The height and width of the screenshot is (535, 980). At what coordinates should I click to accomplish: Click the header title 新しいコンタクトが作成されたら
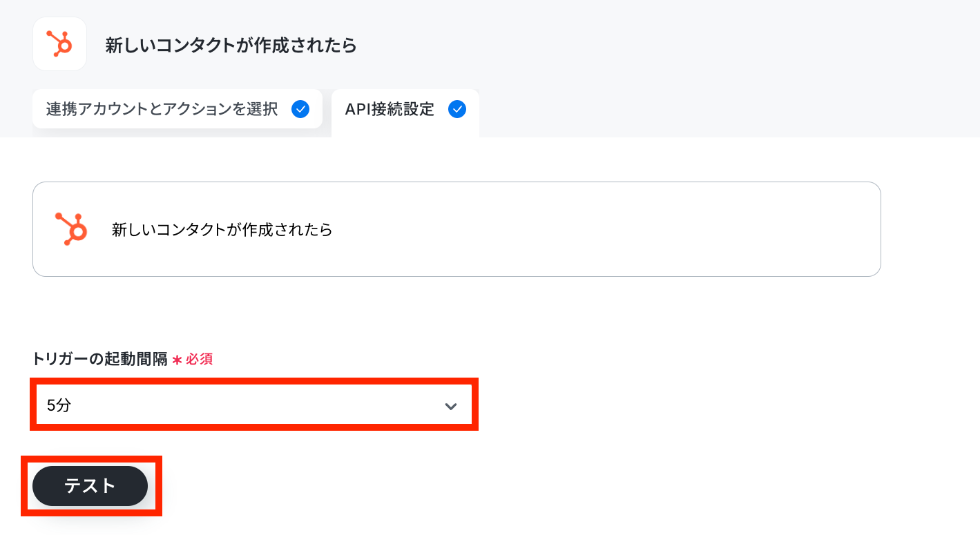tap(231, 46)
